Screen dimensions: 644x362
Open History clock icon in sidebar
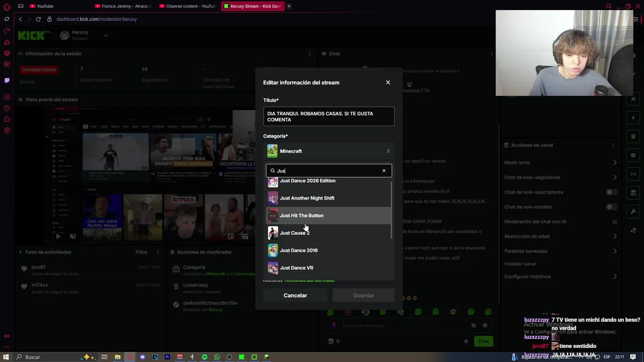pos(7,108)
